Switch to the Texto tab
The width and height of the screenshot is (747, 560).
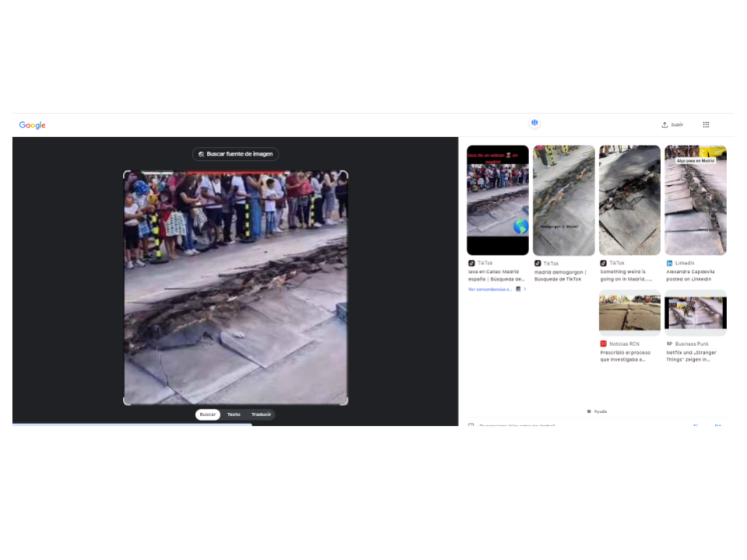coord(233,415)
